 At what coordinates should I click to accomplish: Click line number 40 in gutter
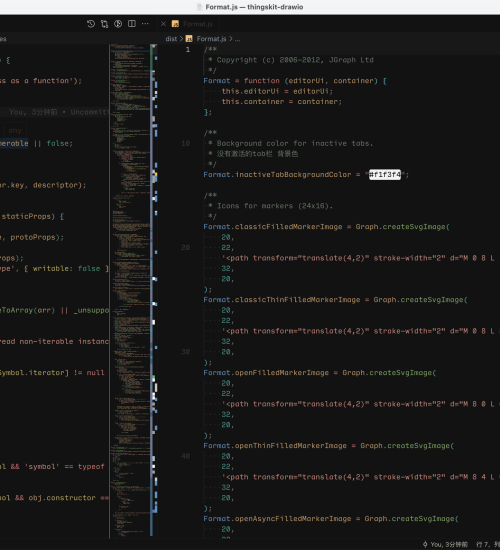click(186, 456)
